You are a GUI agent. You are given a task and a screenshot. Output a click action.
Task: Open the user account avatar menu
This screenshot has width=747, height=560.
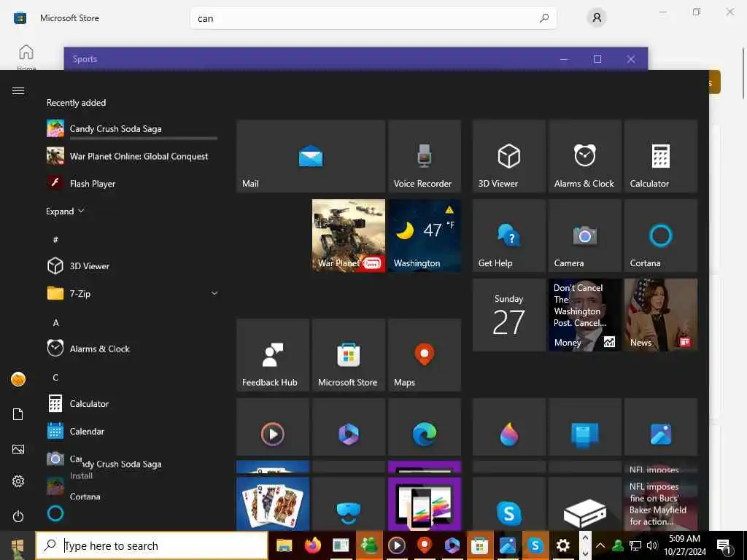(x=18, y=379)
